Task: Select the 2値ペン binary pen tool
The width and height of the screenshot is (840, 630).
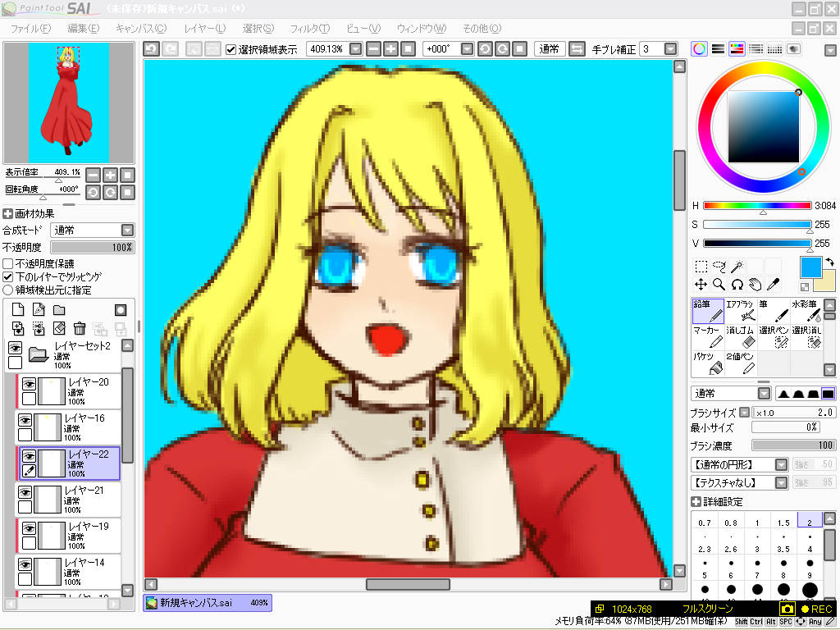Action: pos(741,363)
